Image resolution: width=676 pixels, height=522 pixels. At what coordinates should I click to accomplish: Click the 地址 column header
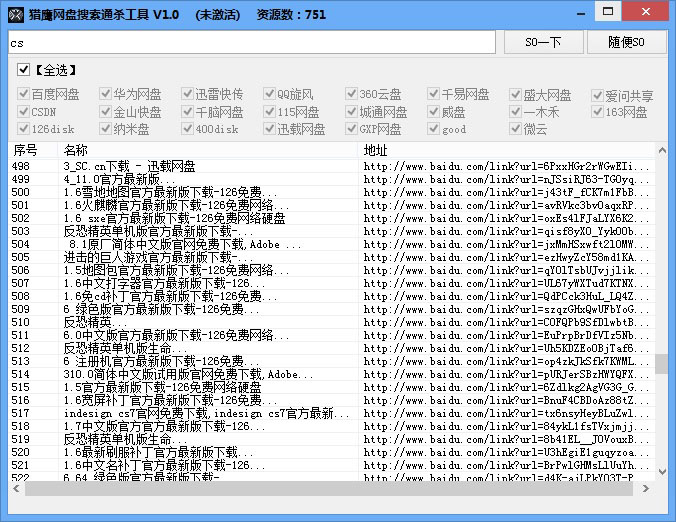(x=500, y=150)
